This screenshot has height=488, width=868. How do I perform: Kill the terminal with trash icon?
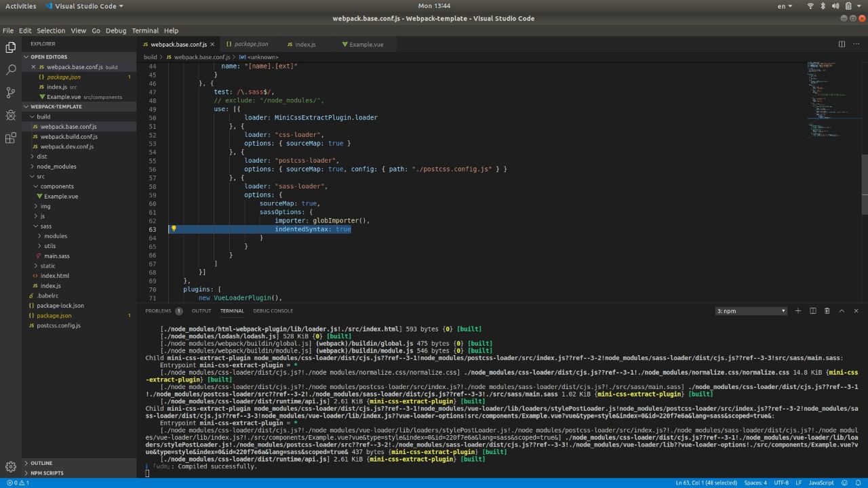pos(827,311)
